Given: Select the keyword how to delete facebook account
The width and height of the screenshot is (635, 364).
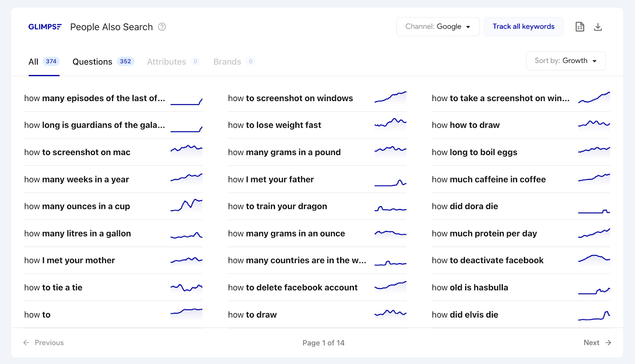Looking at the screenshot, I should pyautogui.click(x=293, y=287).
